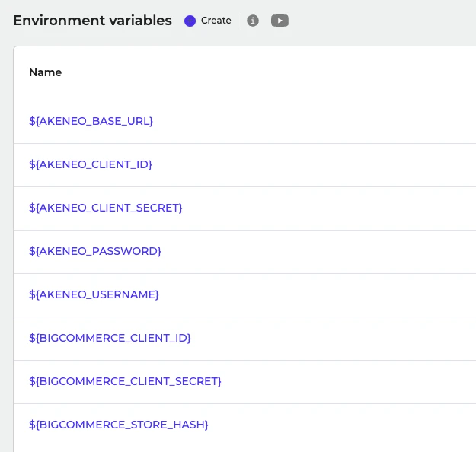Image resolution: width=476 pixels, height=452 pixels.
Task: Open the ${AKENEO_CLIENT_SECRET} variable
Action: (105, 208)
